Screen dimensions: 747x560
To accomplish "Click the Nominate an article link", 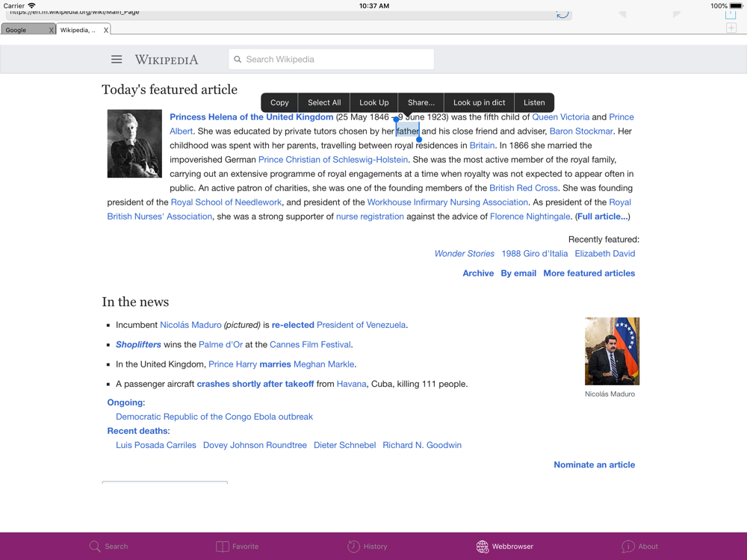I will point(594,465).
